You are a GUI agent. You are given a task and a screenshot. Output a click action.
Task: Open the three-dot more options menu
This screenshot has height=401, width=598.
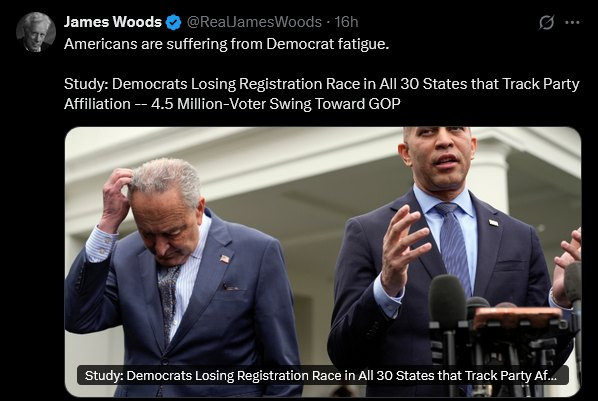point(572,23)
